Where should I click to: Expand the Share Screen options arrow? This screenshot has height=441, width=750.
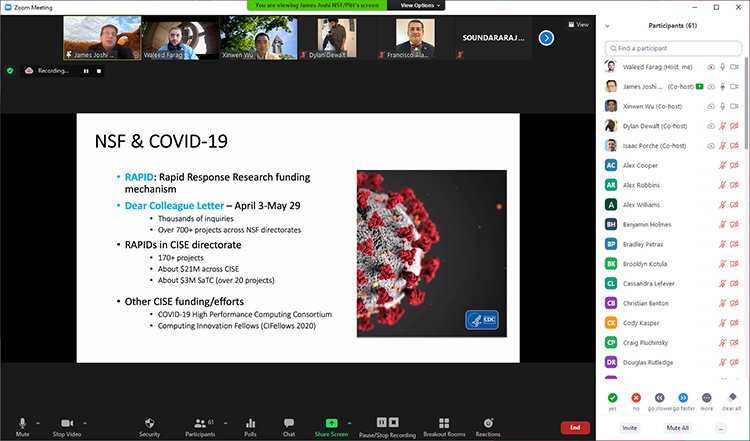[x=349, y=423]
